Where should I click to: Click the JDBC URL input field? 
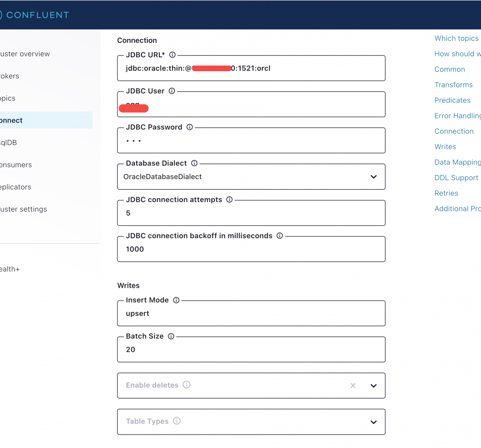(251, 68)
